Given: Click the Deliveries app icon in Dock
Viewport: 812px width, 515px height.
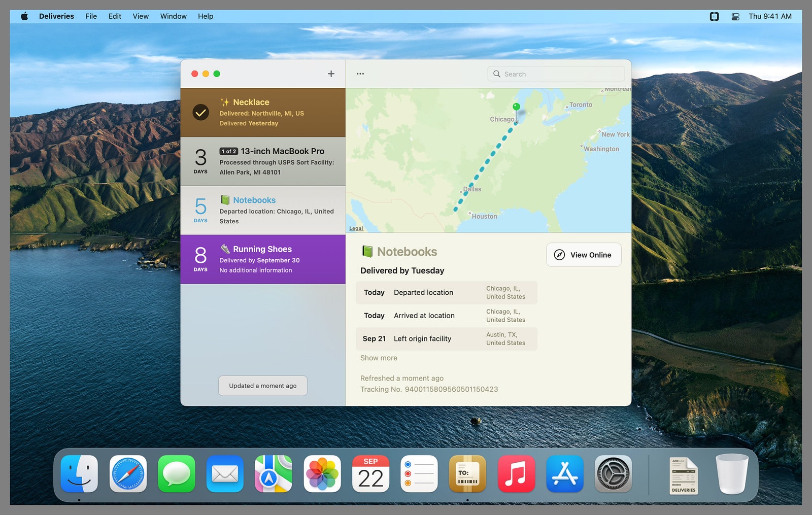Looking at the screenshot, I should point(467,474).
